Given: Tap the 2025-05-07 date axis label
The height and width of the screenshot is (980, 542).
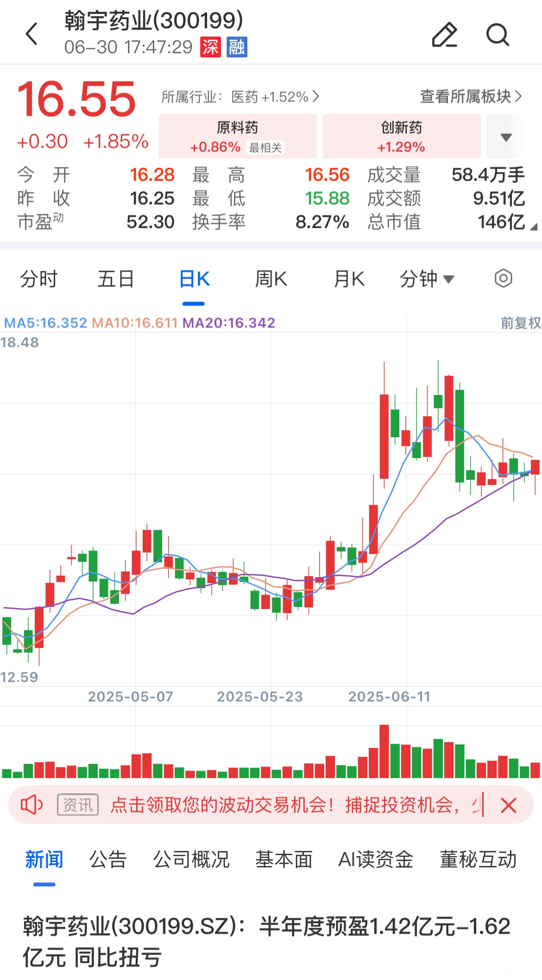Looking at the screenshot, I should [x=131, y=697].
